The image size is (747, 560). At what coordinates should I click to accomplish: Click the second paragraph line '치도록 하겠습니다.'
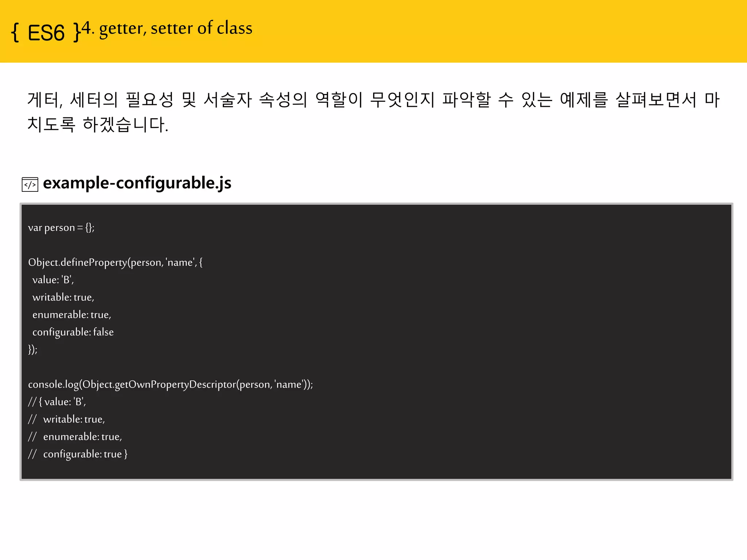click(98, 124)
